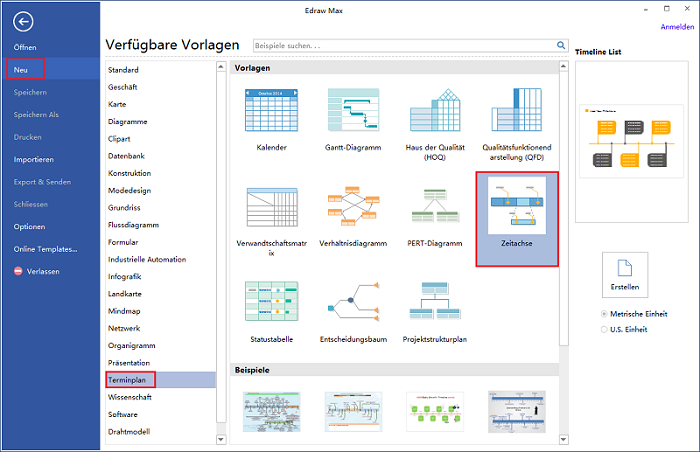Screen dimensions: 700x452
Task: Select the Konstruktion category
Action: point(129,173)
